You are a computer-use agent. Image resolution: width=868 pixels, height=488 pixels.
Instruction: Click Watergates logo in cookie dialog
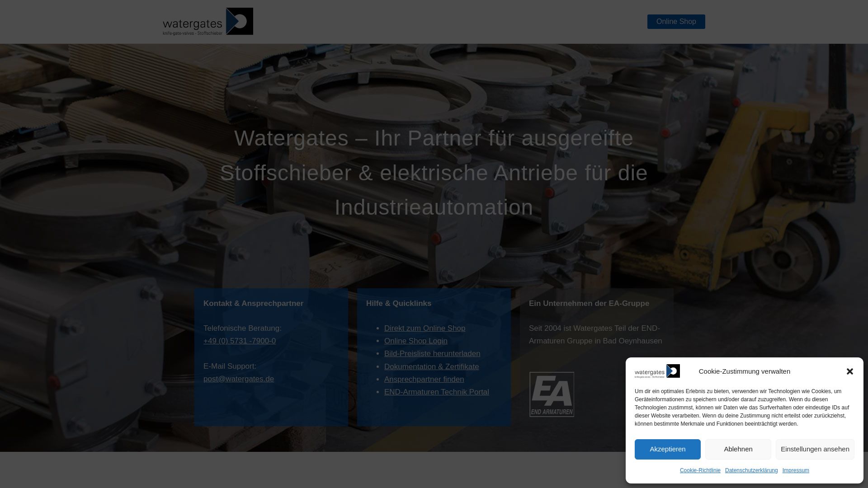click(657, 371)
